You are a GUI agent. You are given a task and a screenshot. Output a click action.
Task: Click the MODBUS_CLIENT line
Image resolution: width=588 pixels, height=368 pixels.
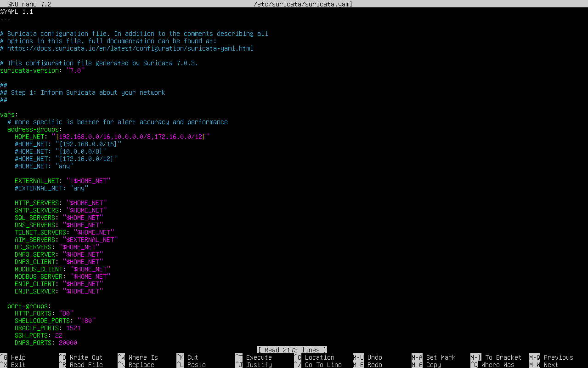click(62, 269)
